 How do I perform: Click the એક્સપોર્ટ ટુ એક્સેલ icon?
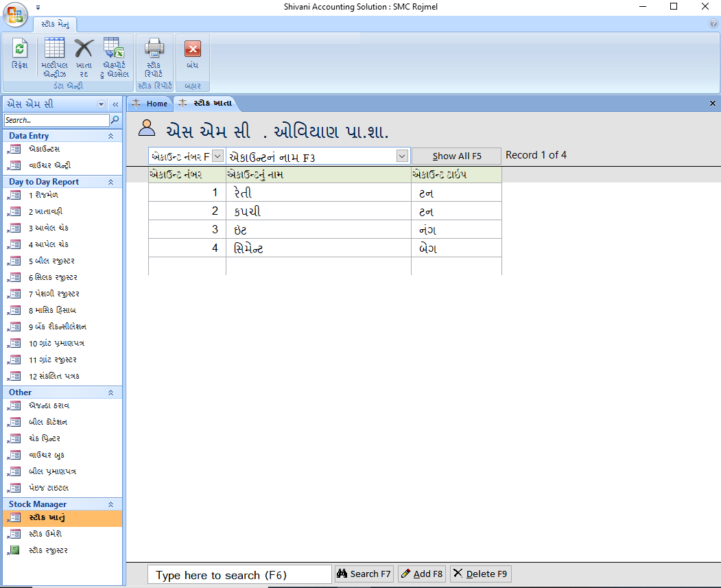tap(113, 55)
